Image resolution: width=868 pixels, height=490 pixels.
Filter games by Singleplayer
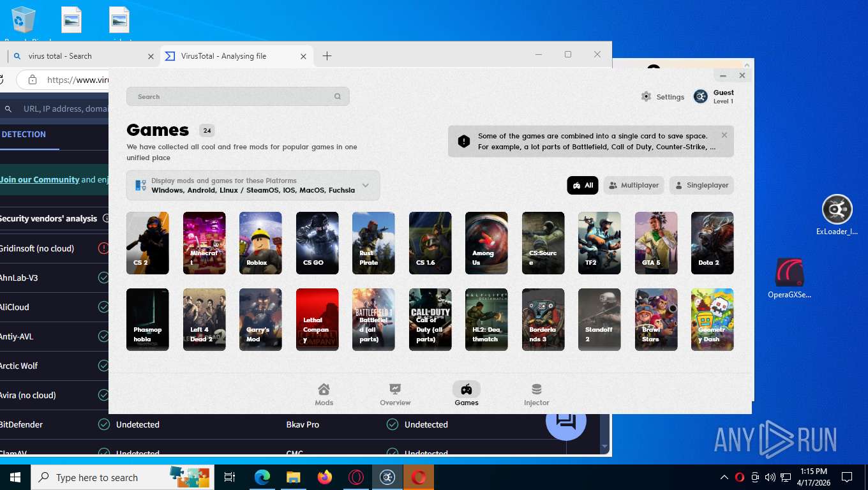[x=701, y=185]
